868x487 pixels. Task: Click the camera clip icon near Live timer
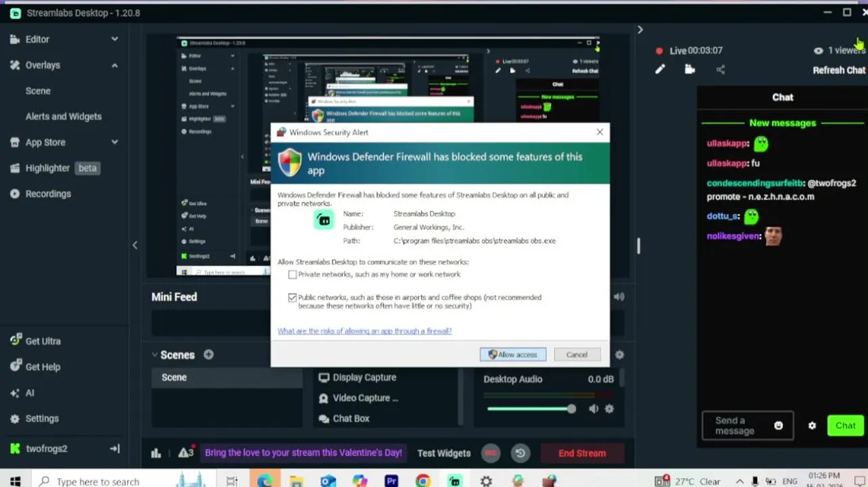point(690,69)
